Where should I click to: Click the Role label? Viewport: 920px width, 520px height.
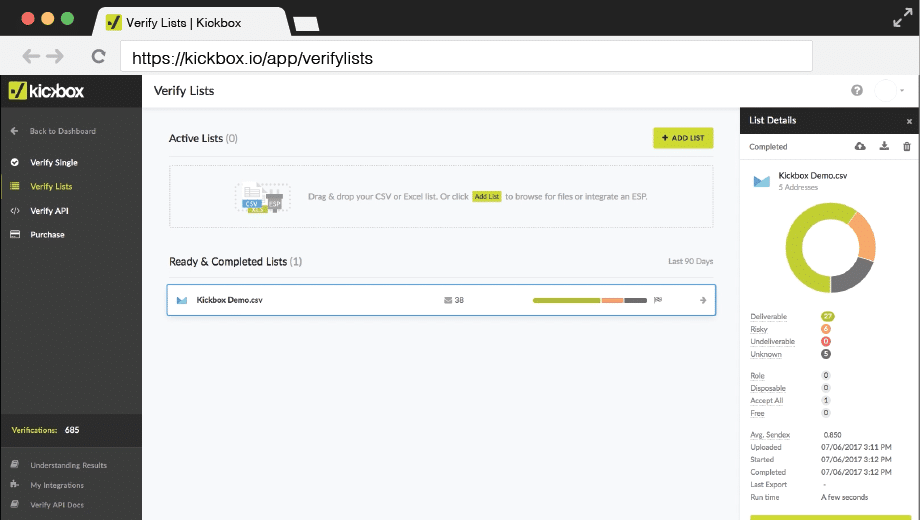pos(757,376)
